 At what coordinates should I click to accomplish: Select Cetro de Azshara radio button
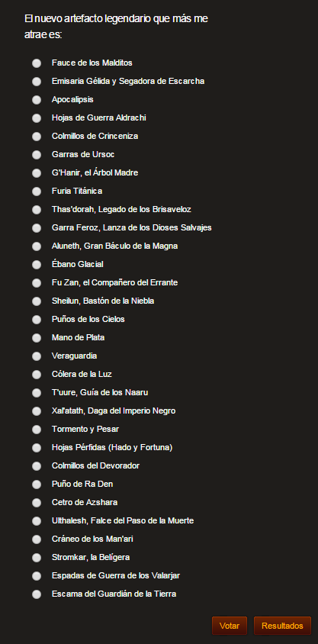[37, 503]
